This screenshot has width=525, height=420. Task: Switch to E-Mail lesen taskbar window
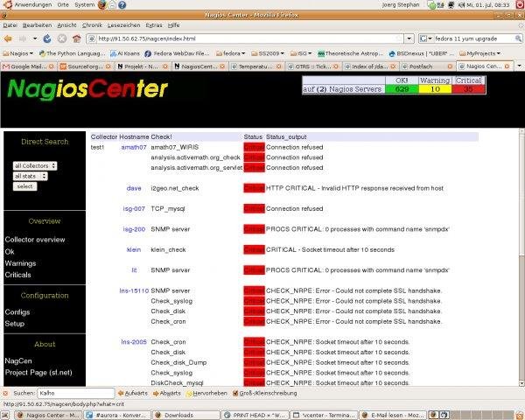(392, 416)
